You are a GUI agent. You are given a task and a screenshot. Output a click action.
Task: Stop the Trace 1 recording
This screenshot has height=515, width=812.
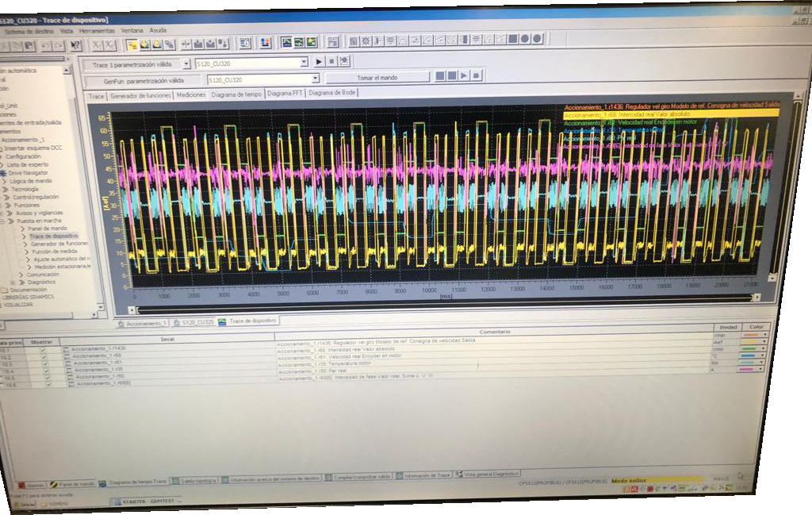(331, 61)
